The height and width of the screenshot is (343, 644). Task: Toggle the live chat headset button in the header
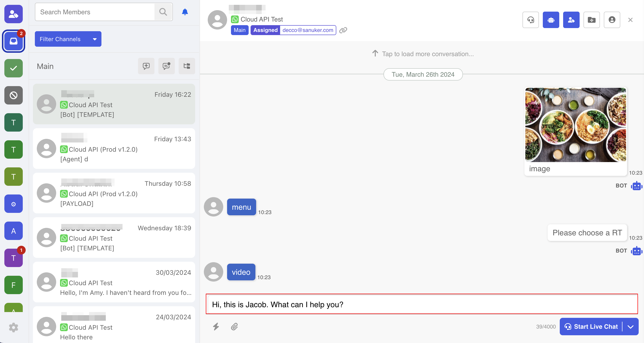coord(530,20)
